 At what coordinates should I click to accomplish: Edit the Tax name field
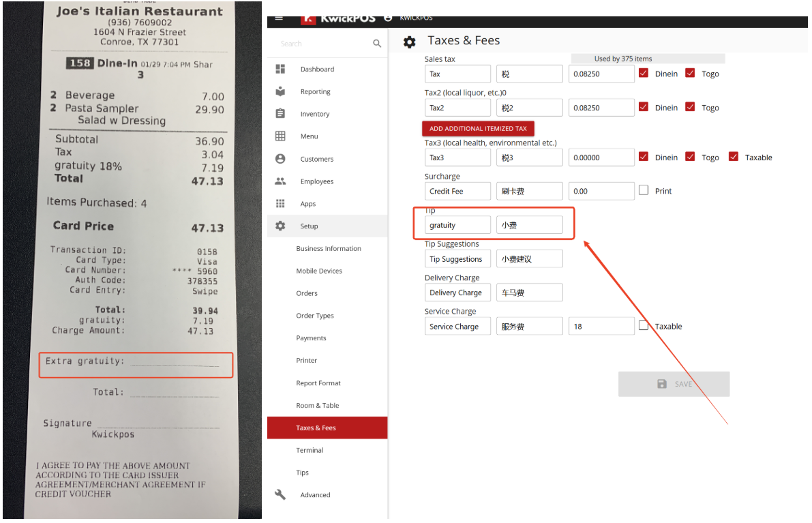point(457,74)
